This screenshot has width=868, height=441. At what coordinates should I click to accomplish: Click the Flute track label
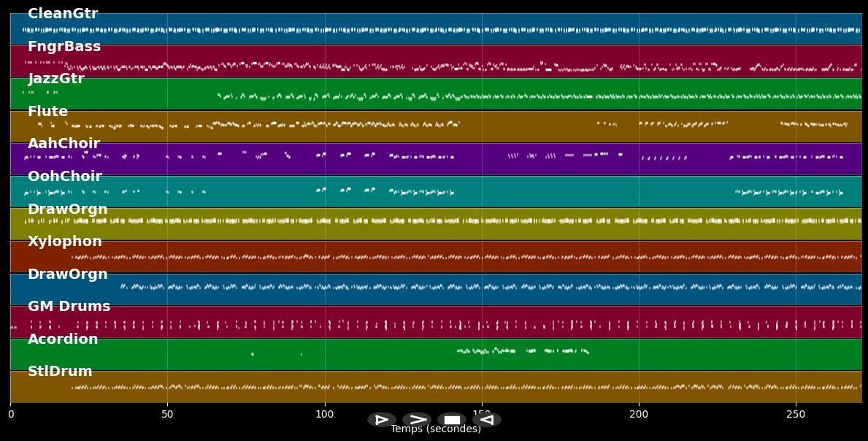click(x=47, y=112)
